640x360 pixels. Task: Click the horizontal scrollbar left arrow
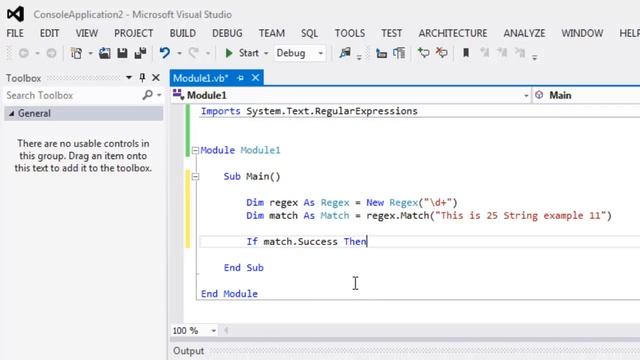[226, 330]
